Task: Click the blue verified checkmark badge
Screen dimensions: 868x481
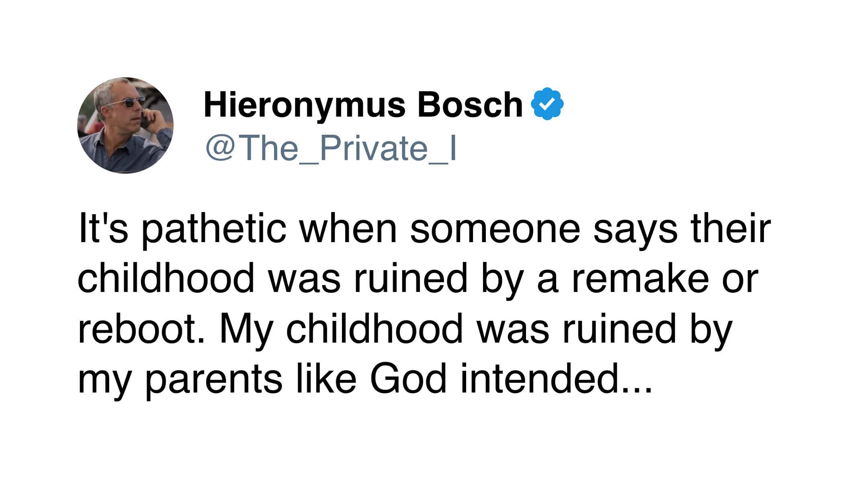Action: coord(547,104)
